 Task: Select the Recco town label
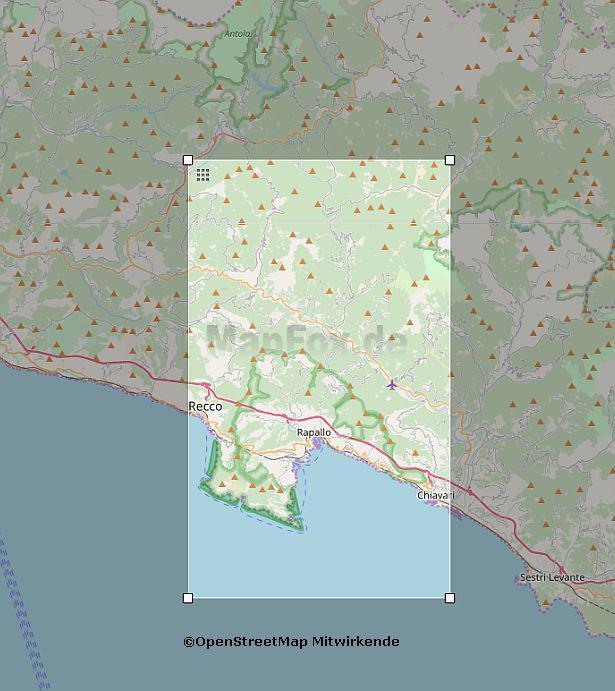point(205,407)
